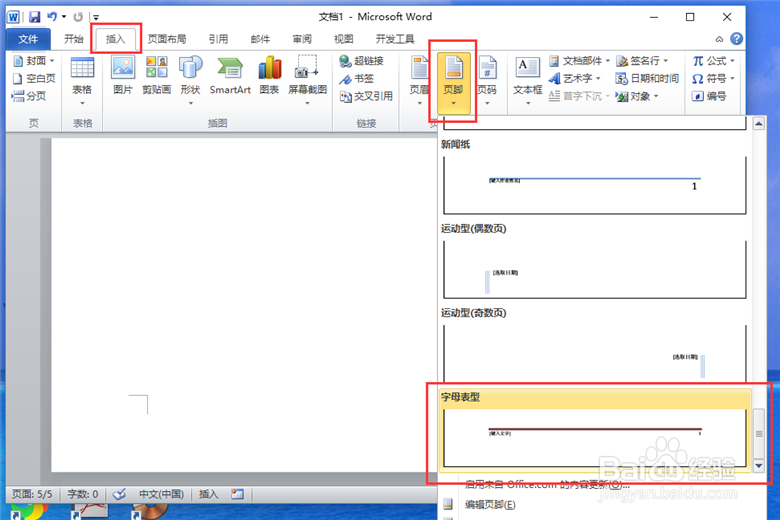
Task: Open Clip Art (剪贴画) pane
Action: [x=156, y=76]
